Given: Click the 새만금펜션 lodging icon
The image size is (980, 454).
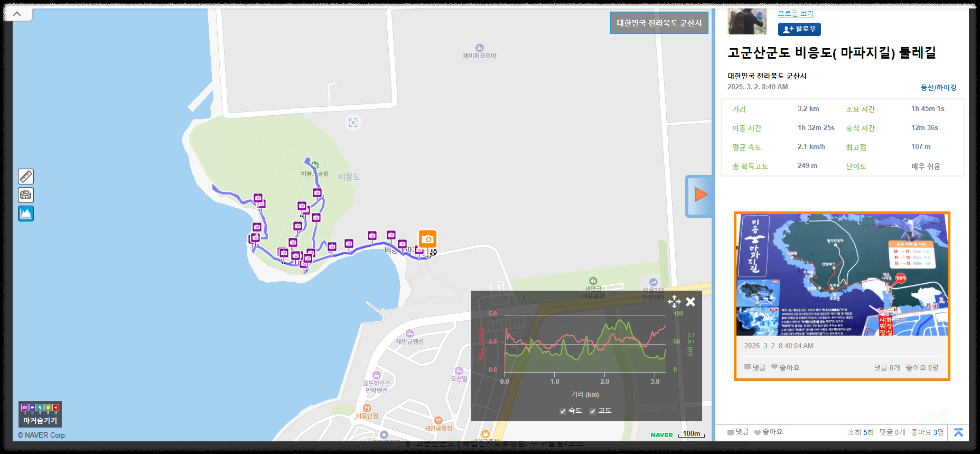Looking at the screenshot, I should (410, 333).
